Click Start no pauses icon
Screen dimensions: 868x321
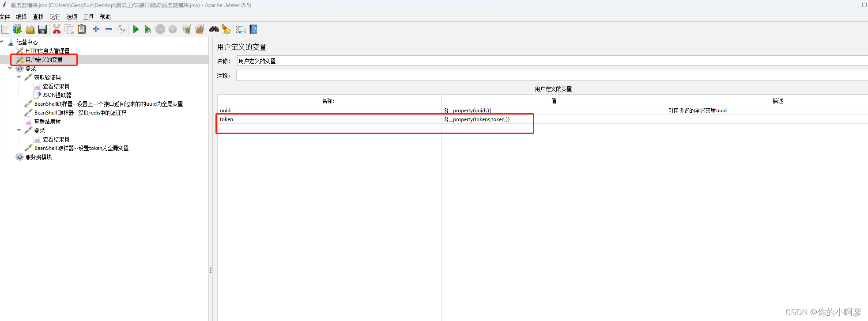pyautogui.click(x=148, y=29)
